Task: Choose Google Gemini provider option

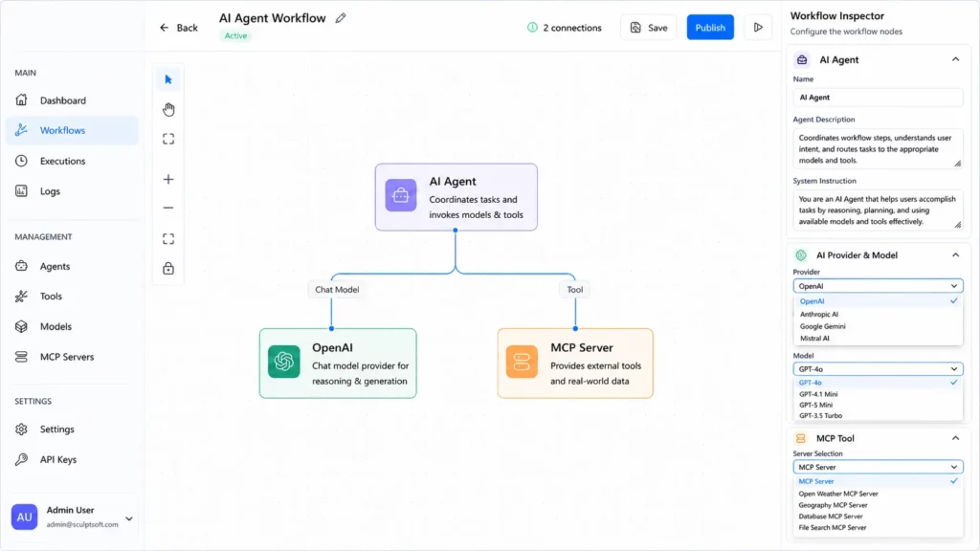Action: coord(879,326)
